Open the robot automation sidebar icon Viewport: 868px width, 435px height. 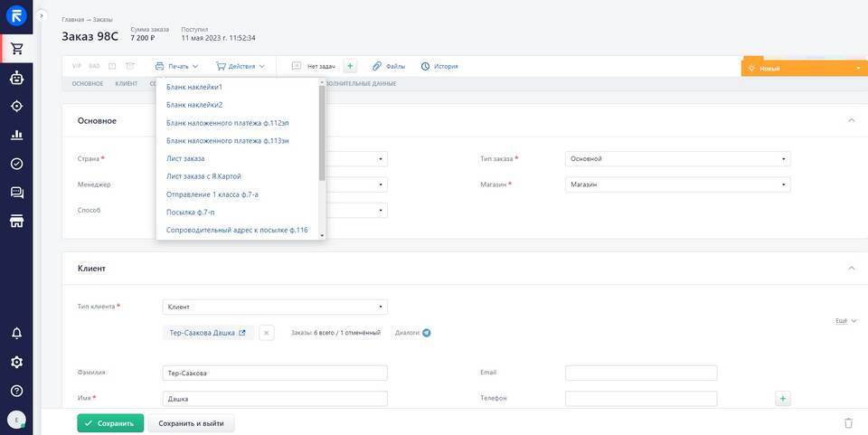pyautogui.click(x=16, y=78)
